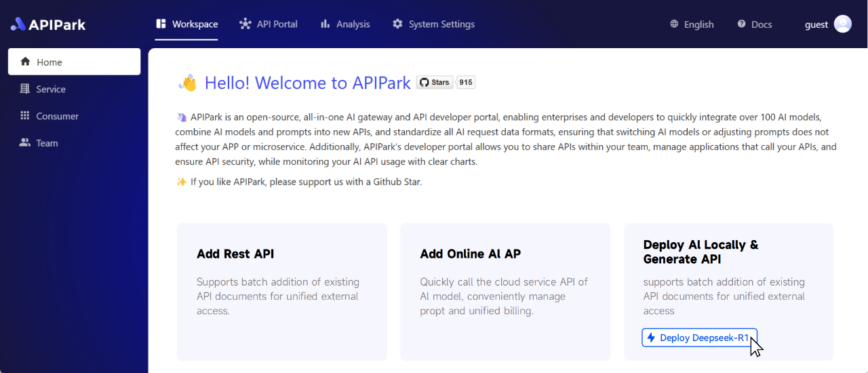868x373 pixels.
Task: Click the Analysis bar chart icon
Action: pos(325,24)
